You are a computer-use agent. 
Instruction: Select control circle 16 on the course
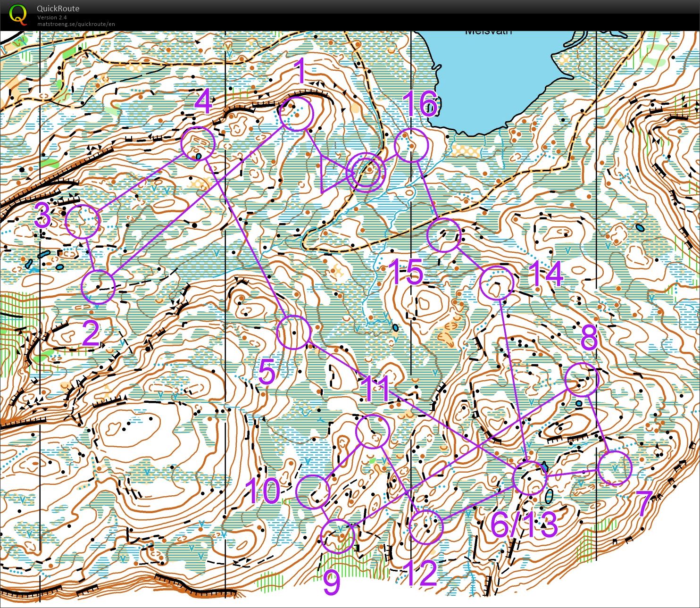(x=411, y=145)
